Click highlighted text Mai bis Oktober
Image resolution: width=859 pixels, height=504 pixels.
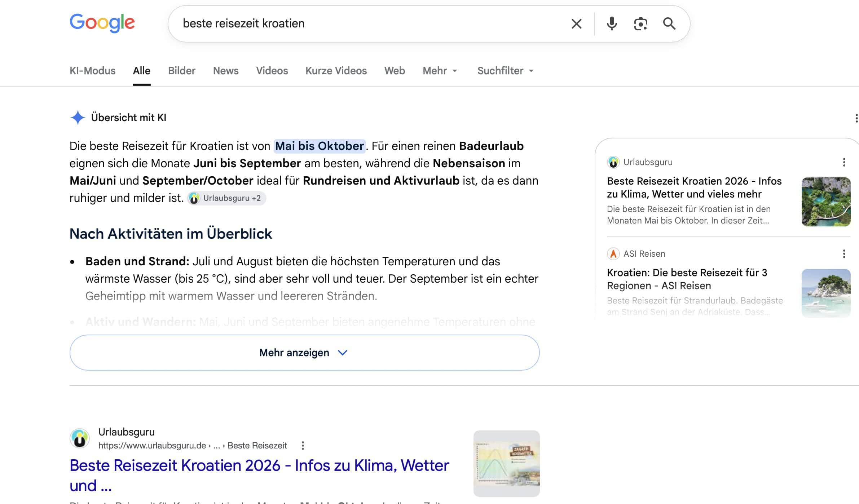click(x=320, y=146)
